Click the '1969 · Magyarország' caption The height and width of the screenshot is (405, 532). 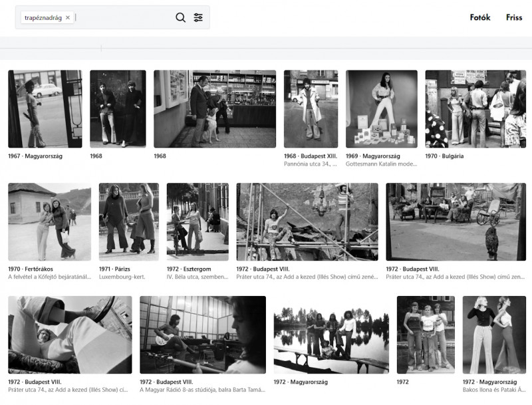click(x=373, y=156)
